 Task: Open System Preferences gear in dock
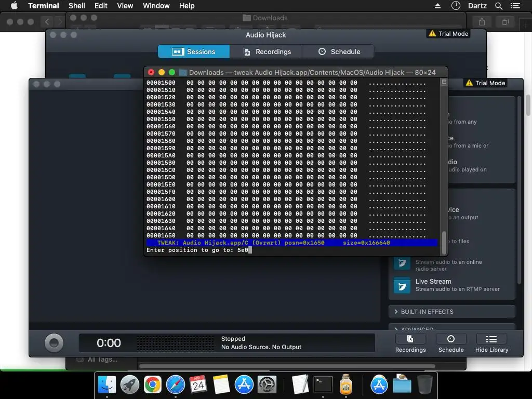click(267, 385)
